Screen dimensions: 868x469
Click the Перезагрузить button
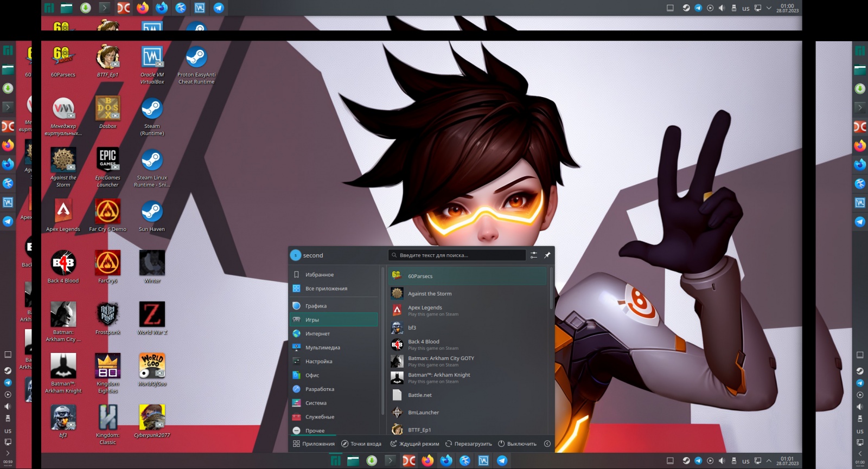(469, 444)
